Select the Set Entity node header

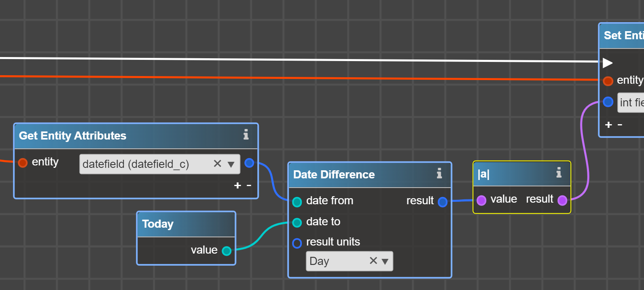[622, 36]
